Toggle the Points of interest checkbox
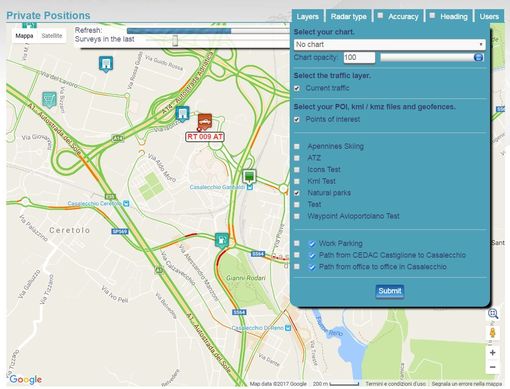Screen dimensions: 510x389 [x=297, y=119]
